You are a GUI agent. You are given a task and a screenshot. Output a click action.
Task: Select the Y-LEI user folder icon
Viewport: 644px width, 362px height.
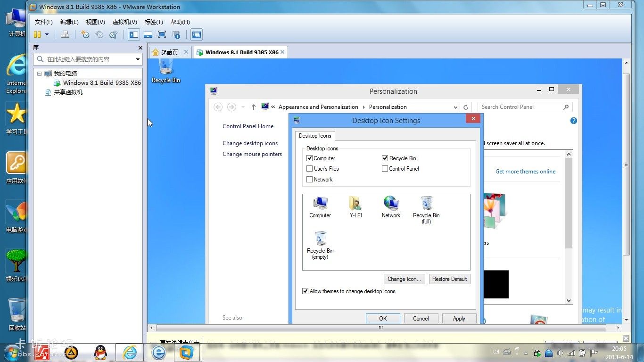click(x=355, y=207)
